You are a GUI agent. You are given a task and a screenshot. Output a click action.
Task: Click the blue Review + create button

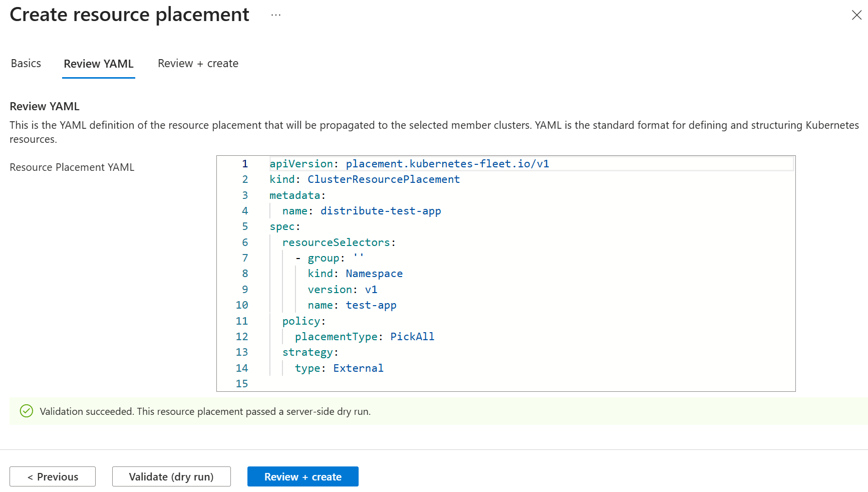[303, 476]
